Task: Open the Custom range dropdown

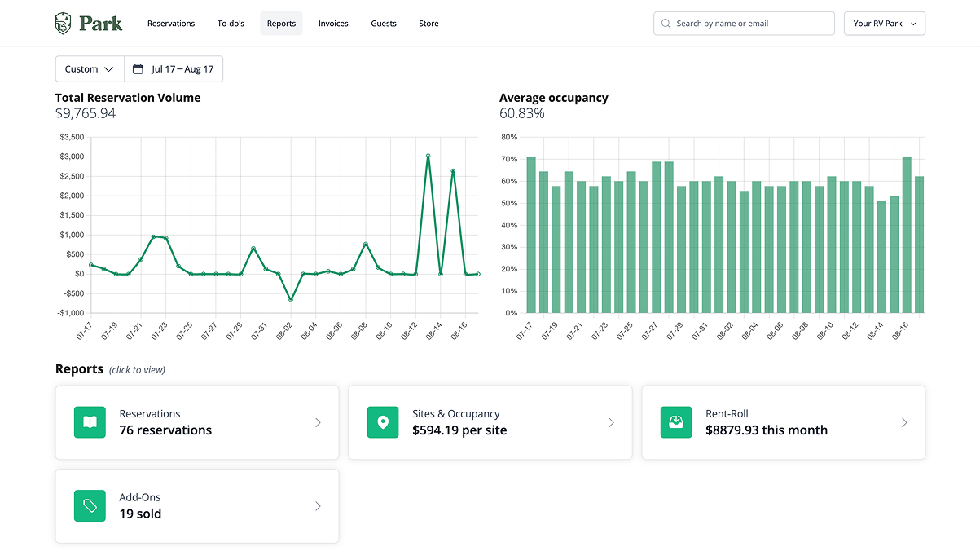Action: [90, 69]
